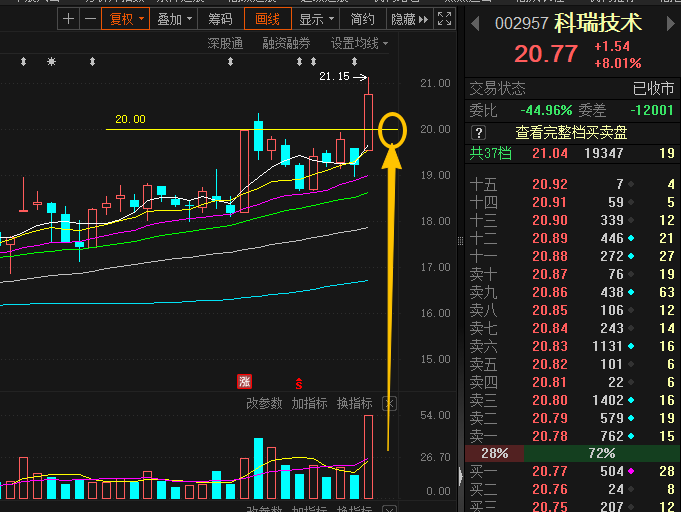681x512 pixels.
Task: Open 叠加 overlay dropdown
Action: tap(174, 19)
